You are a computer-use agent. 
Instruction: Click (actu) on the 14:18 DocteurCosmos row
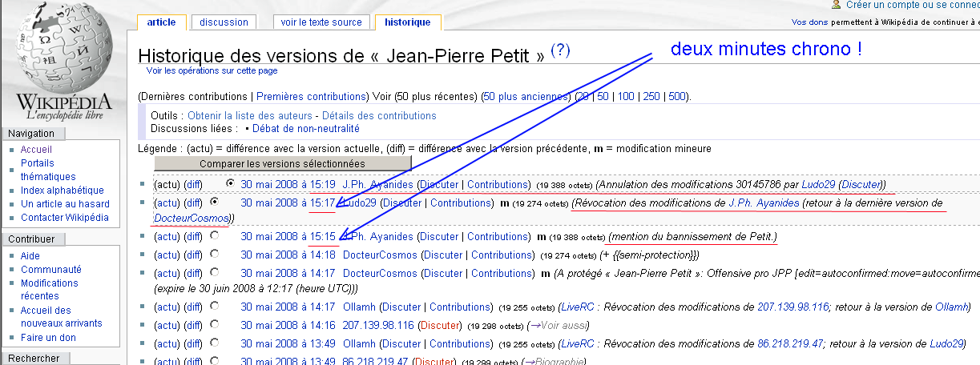(167, 255)
